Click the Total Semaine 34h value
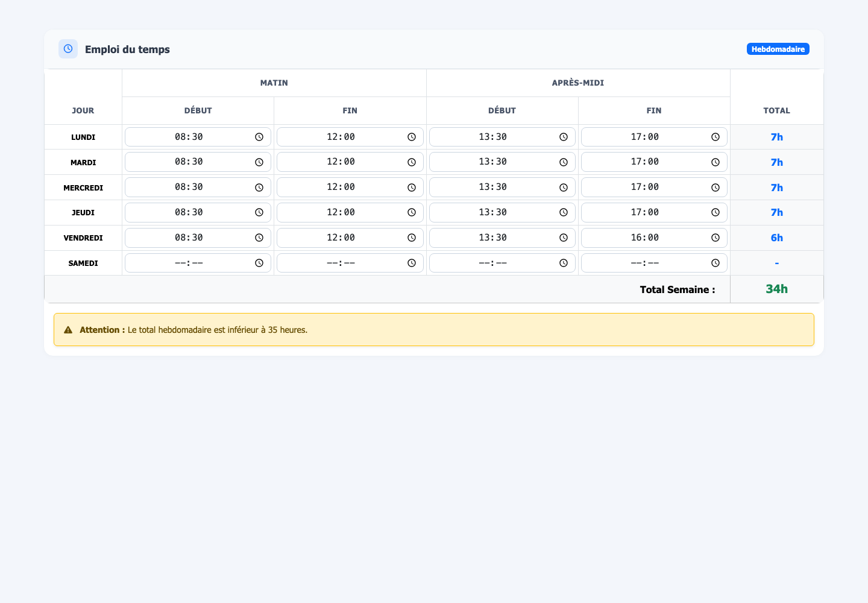Viewport: 868px width, 603px height. pos(776,289)
